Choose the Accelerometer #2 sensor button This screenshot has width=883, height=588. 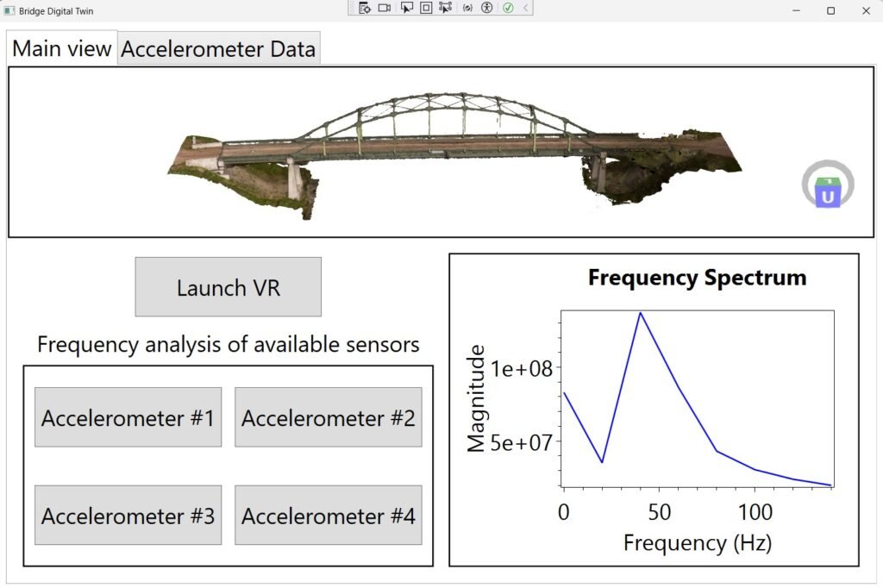point(328,418)
